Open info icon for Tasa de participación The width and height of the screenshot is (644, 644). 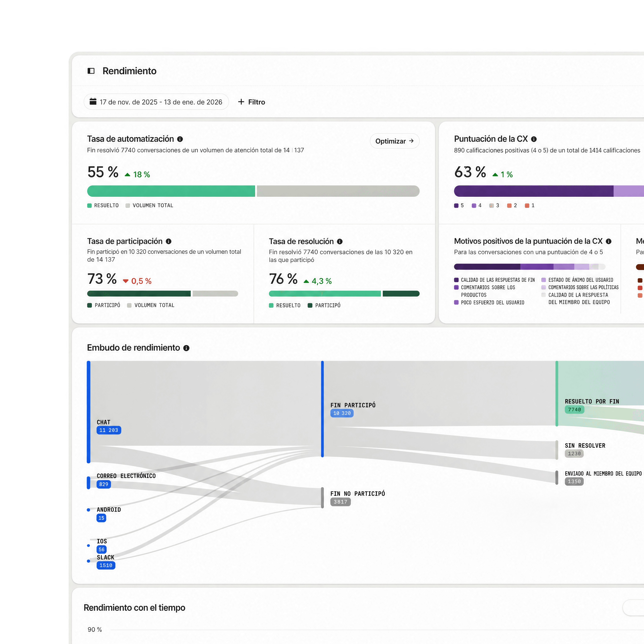coord(169,241)
